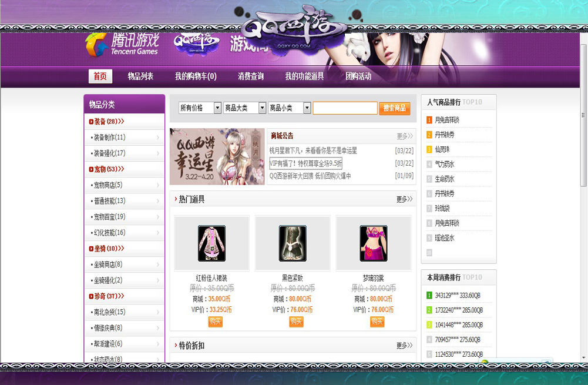This screenshot has height=385, width=588.
Task: Open the 情缘庆典(8) subcategory
Action: [108, 328]
